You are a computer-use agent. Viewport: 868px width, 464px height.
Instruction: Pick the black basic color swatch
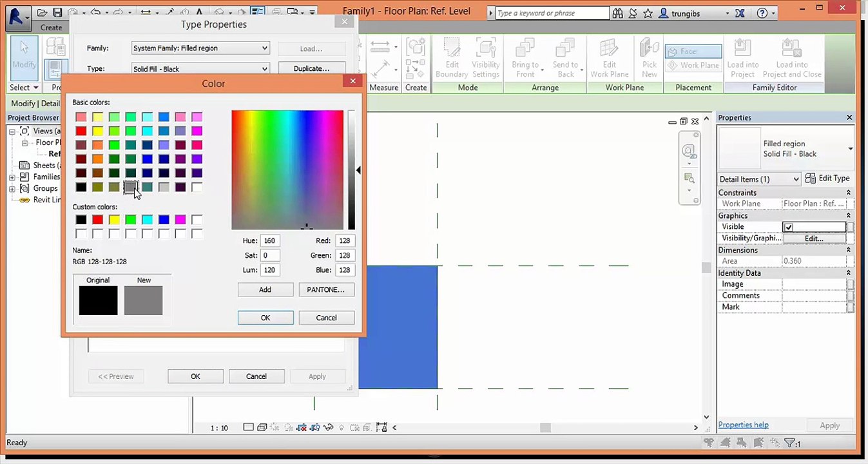[x=81, y=188]
